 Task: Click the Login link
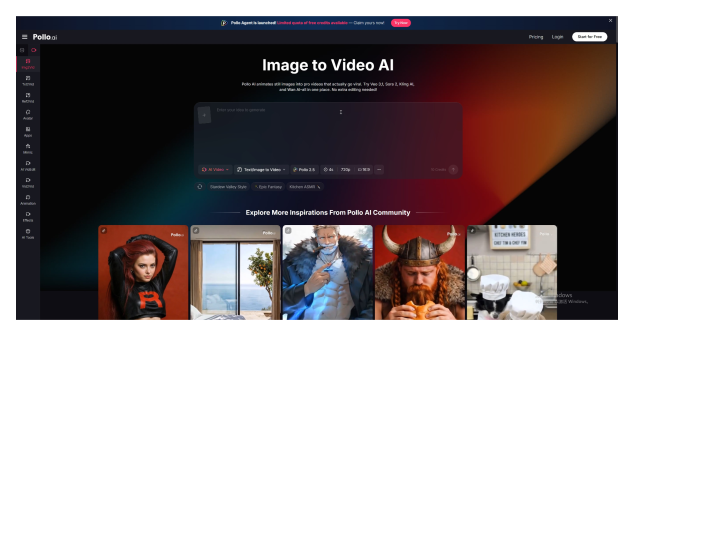tap(557, 37)
